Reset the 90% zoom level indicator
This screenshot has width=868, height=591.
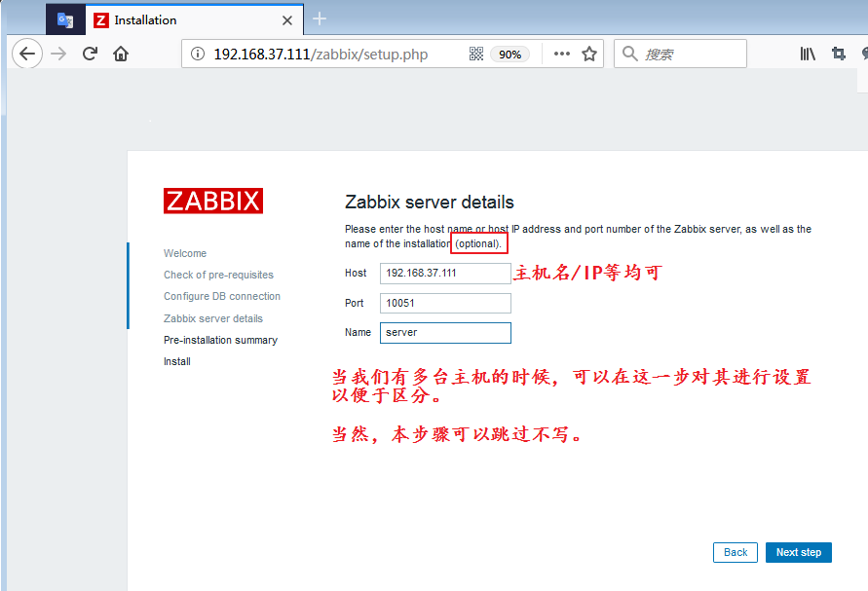510,55
